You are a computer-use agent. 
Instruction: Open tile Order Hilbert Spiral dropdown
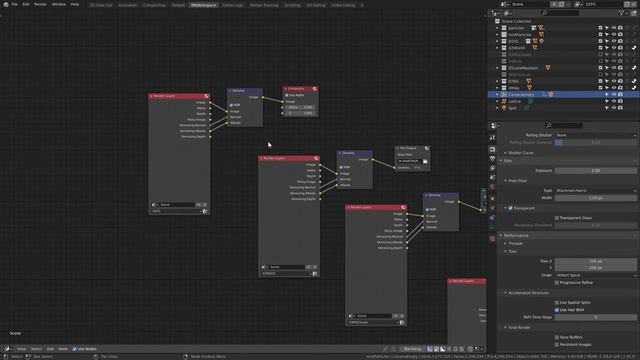point(596,276)
